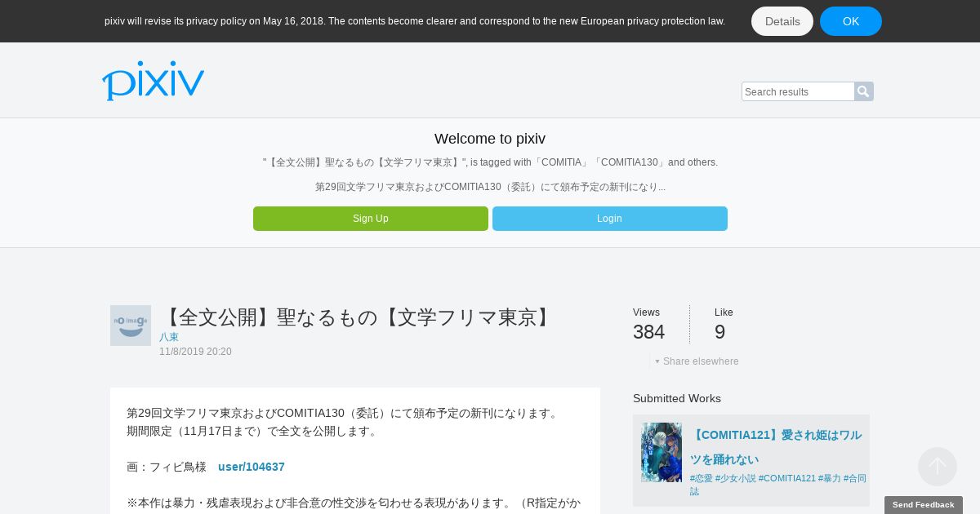Open the author's no-image avatar
Image resolution: width=980 pixels, height=514 pixels.
tap(131, 326)
